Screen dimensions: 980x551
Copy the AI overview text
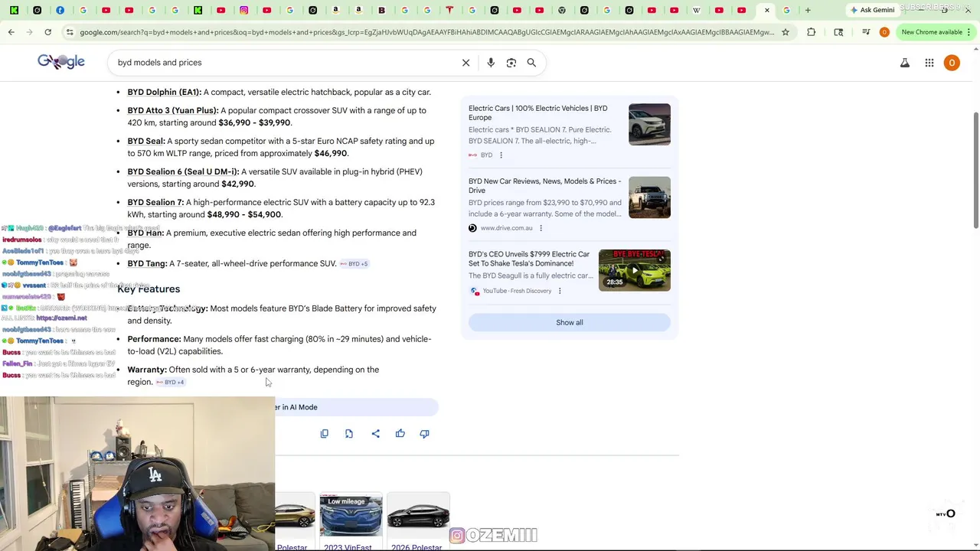(x=325, y=434)
